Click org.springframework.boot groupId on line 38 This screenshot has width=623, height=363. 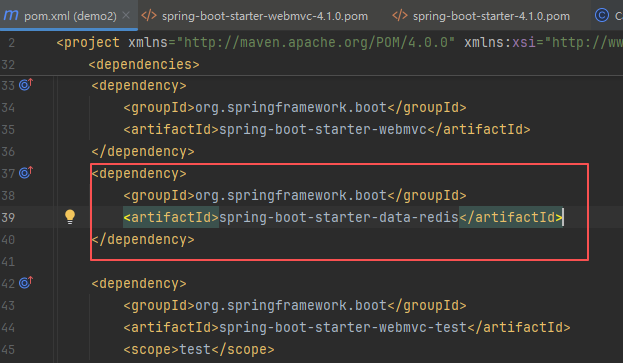(x=291, y=195)
